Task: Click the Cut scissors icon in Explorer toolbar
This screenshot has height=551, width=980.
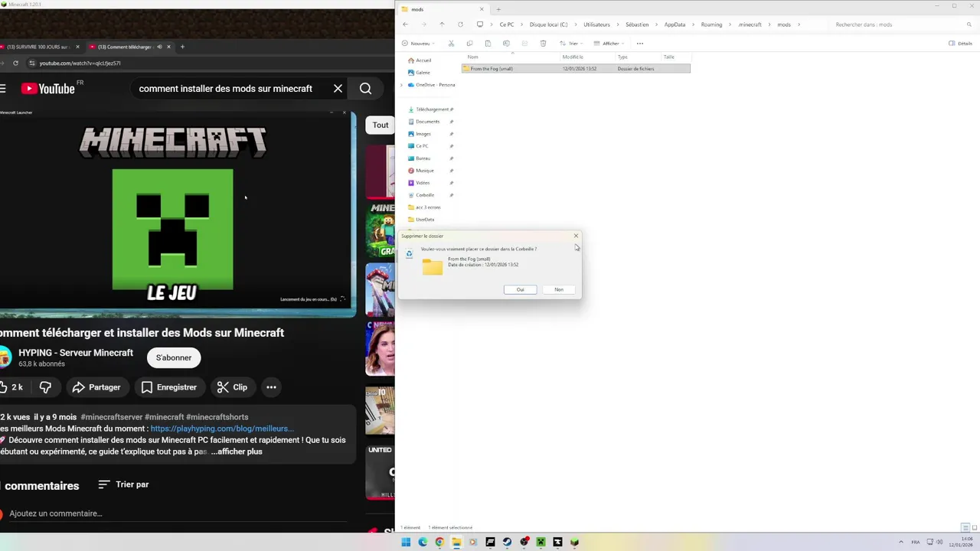Action: 451,44
